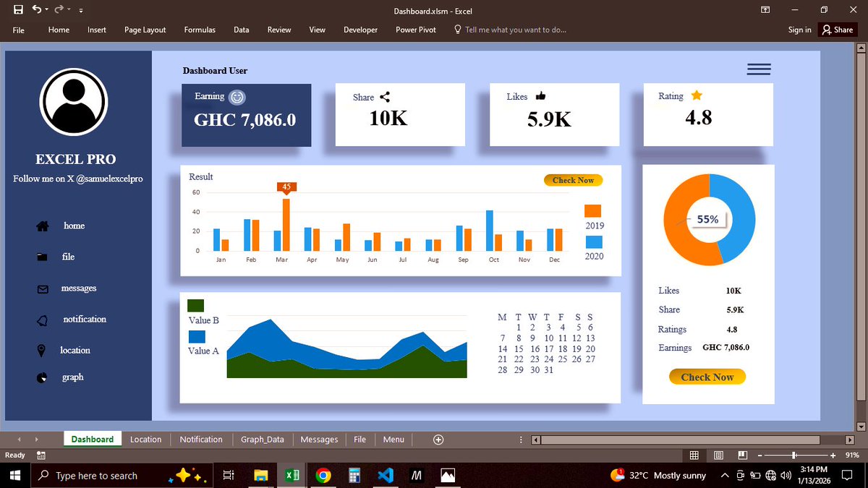
Task: Open the File menu
Action: (x=19, y=30)
